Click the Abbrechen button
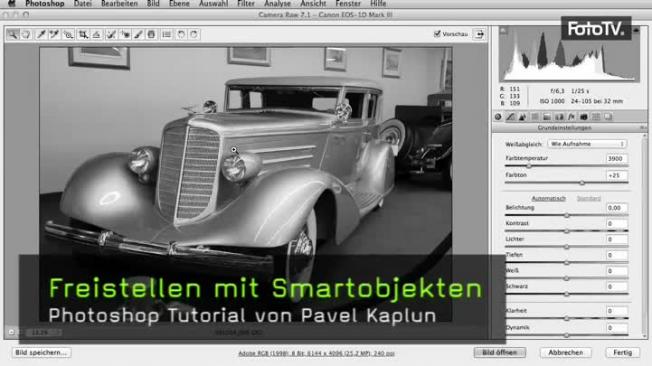Viewport: 652px width, 366px height. [566, 353]
